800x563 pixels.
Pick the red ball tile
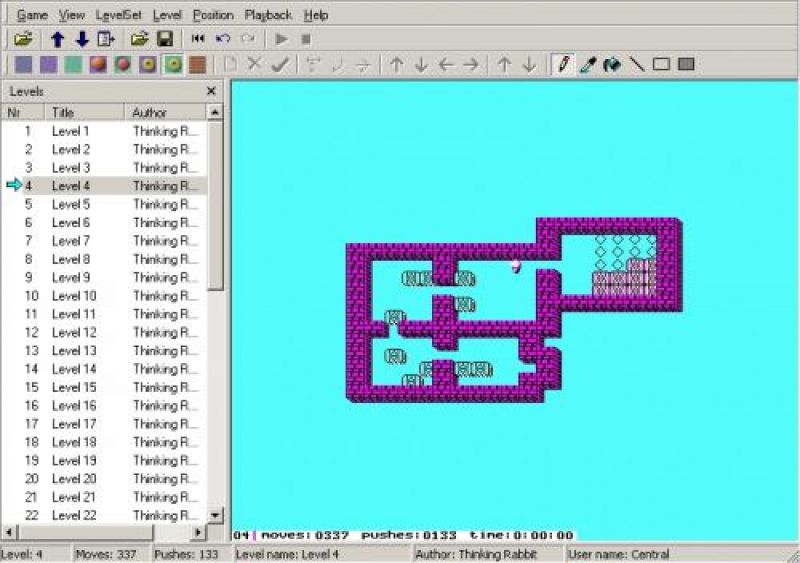(123, 65)
